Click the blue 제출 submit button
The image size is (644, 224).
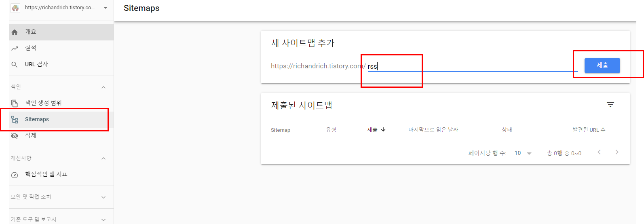click(602, 65)
